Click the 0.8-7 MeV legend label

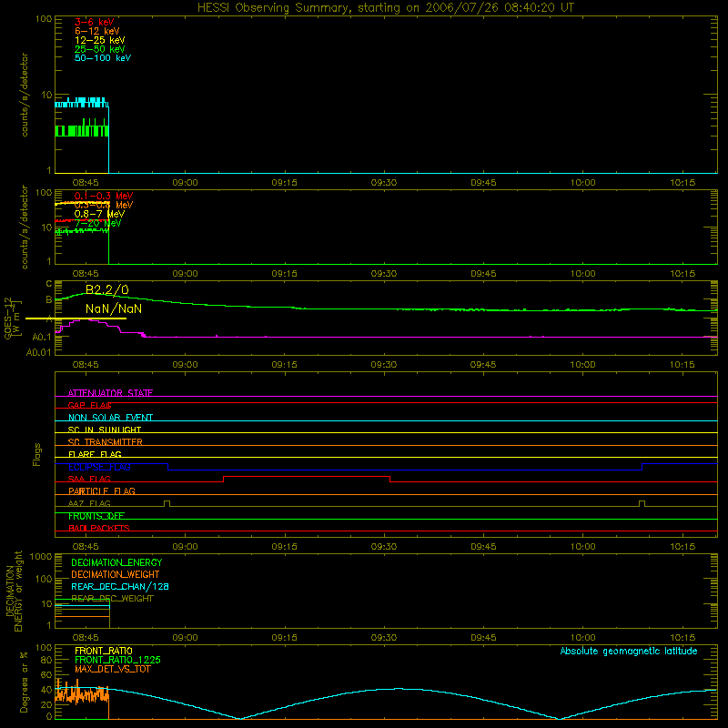[99, 214]
